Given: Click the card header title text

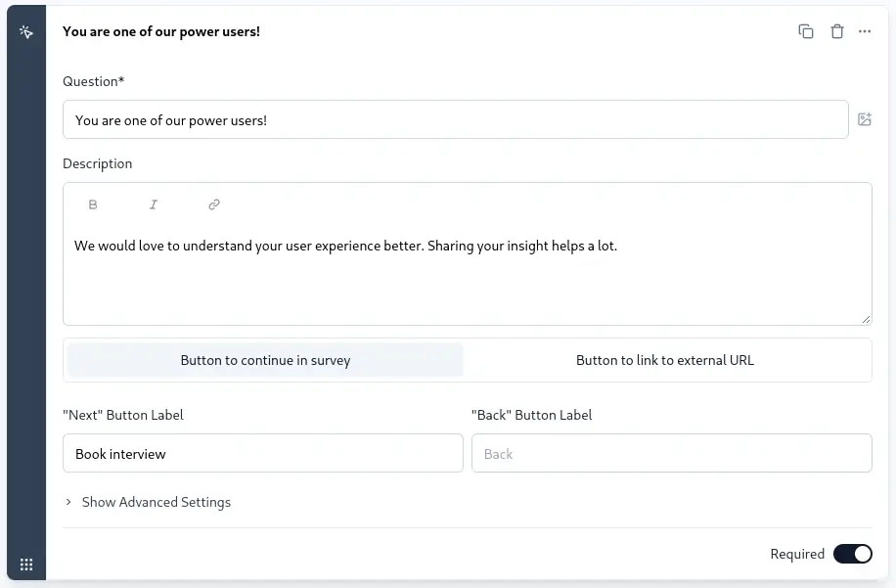Looking at the screenshot, I should click(x=161, y=31).
